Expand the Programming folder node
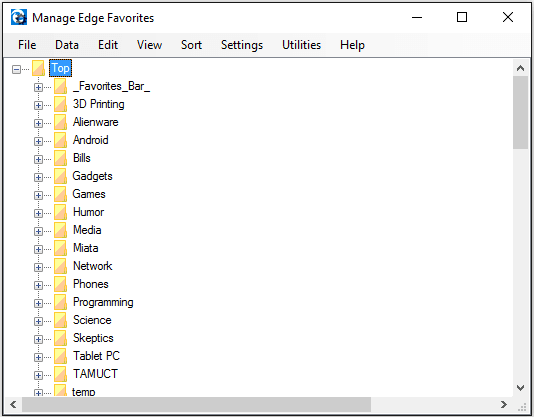 click(x=38, y=303)
